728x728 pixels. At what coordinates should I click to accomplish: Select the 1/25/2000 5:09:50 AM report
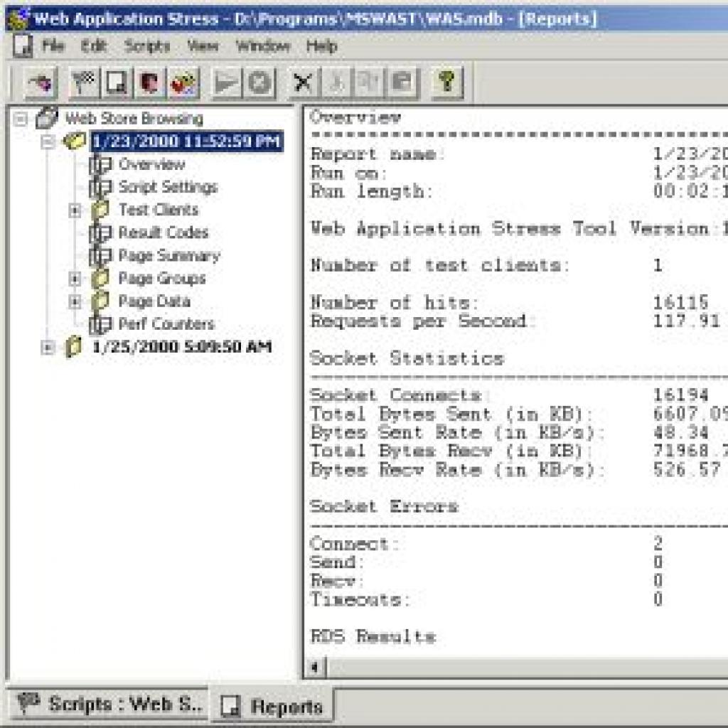click(x=182, y=347)
